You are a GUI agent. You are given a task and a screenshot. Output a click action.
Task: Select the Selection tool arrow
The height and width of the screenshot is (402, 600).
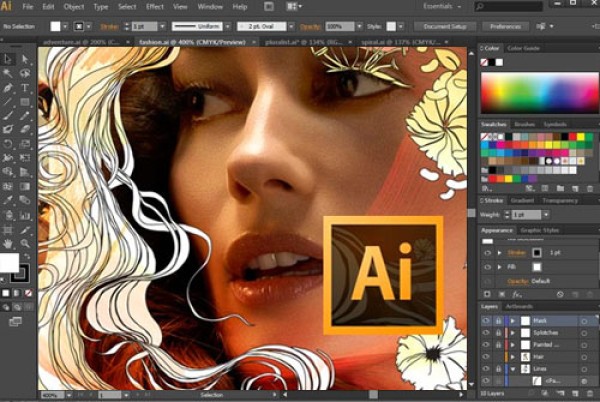coord(8,59)
